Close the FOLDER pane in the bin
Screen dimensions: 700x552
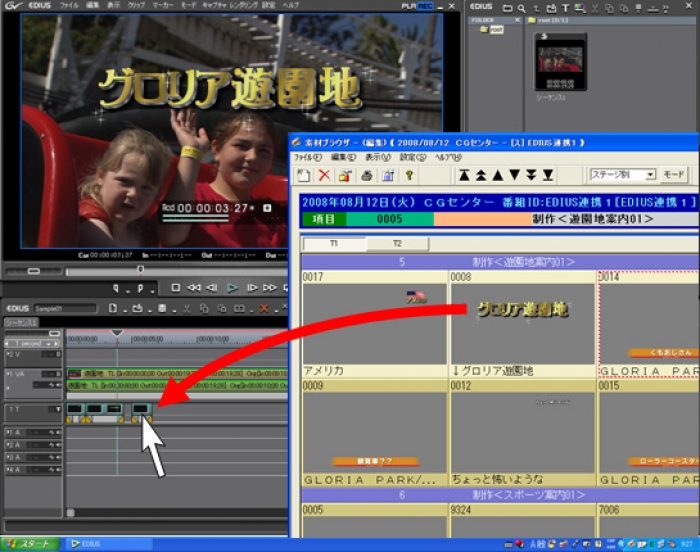point(517,20)
